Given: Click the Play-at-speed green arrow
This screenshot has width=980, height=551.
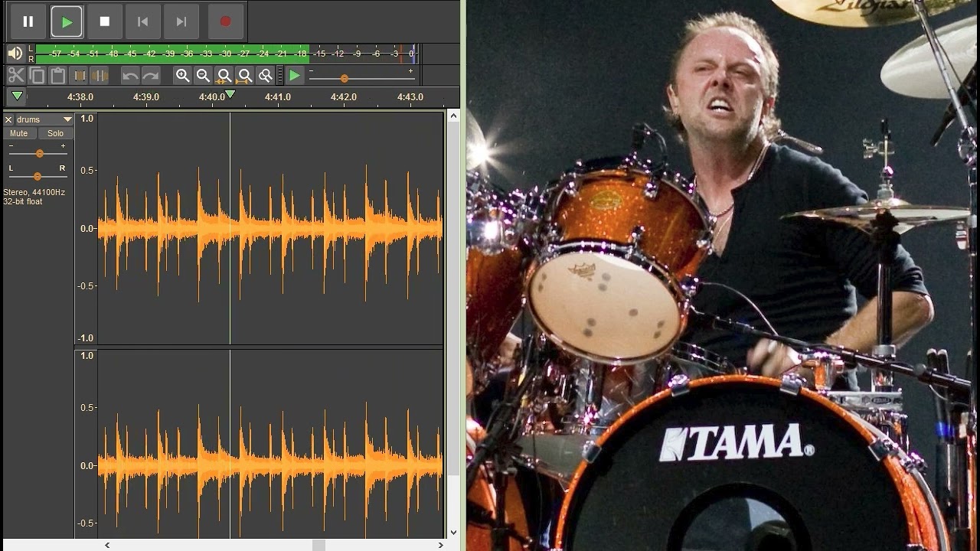Looking at the screenshot, I should (294, 75).
